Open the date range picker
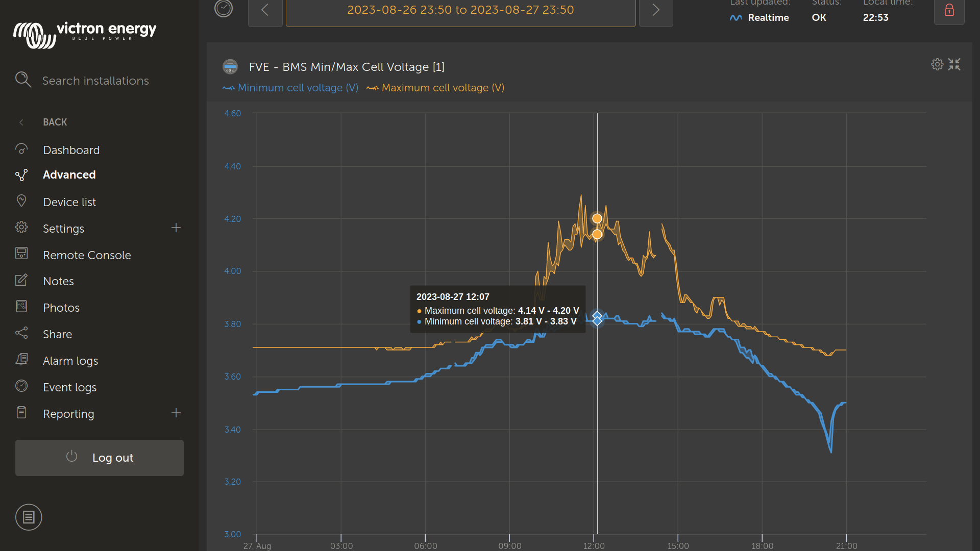The height and width of the screenshot is (551, 980). coord(460,10)
